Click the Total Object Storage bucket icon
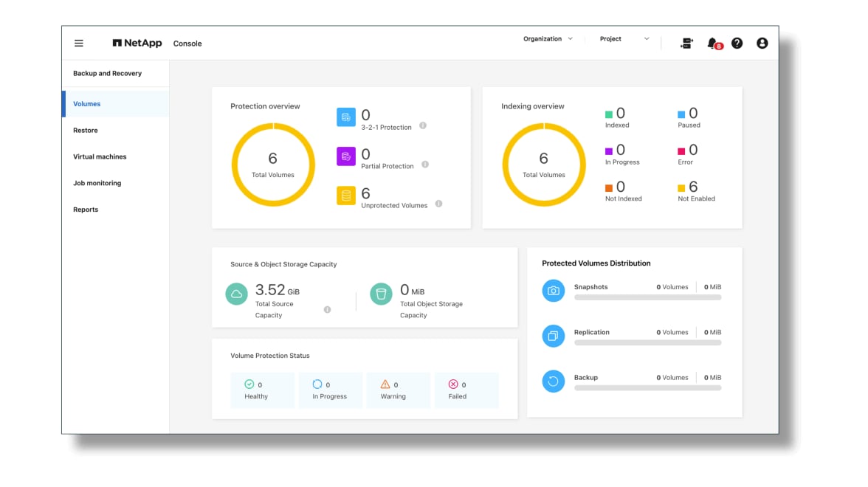This screenshot has height=487, width=868. tap(381, 294)
